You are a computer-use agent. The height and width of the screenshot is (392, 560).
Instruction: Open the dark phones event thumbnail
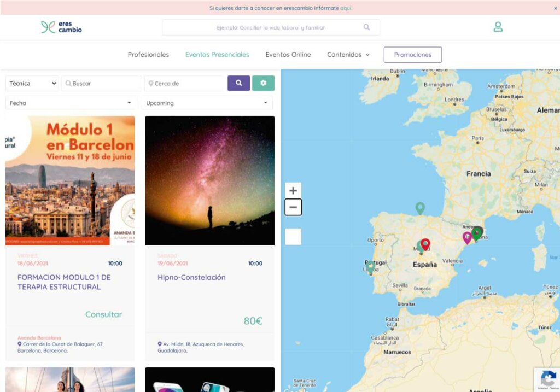click(209, 379)
